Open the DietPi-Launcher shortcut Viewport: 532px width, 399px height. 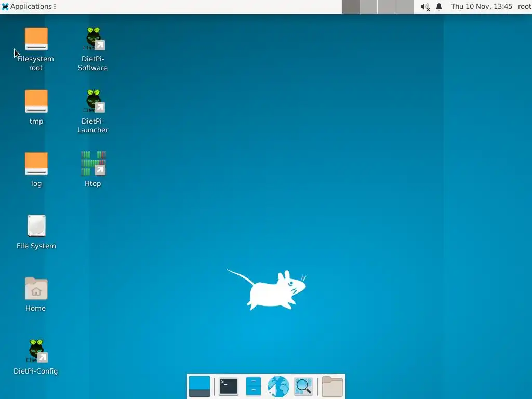94,101
